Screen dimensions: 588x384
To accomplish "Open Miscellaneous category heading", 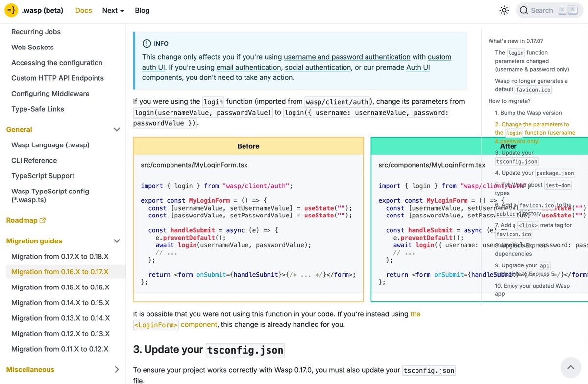I will coord(30,370).
